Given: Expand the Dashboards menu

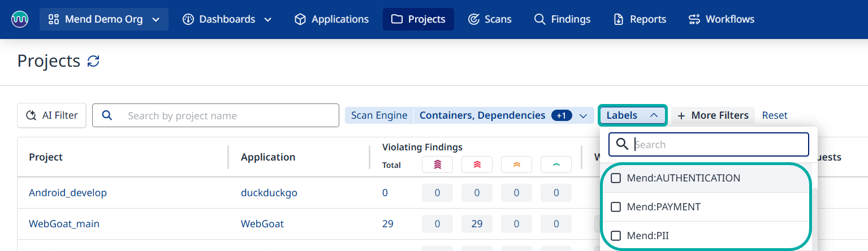Looking at the screenshot, I should (227, 19).
